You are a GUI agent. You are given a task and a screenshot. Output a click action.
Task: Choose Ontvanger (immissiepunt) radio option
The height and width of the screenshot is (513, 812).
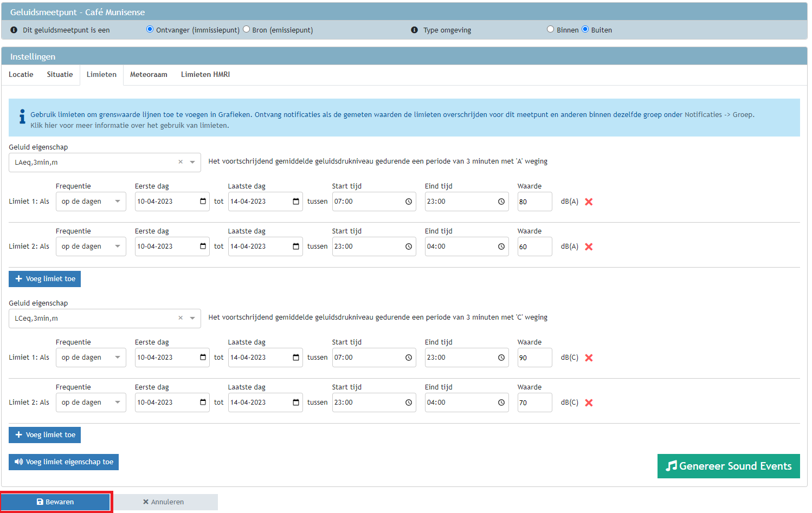(x=150, y=29)
